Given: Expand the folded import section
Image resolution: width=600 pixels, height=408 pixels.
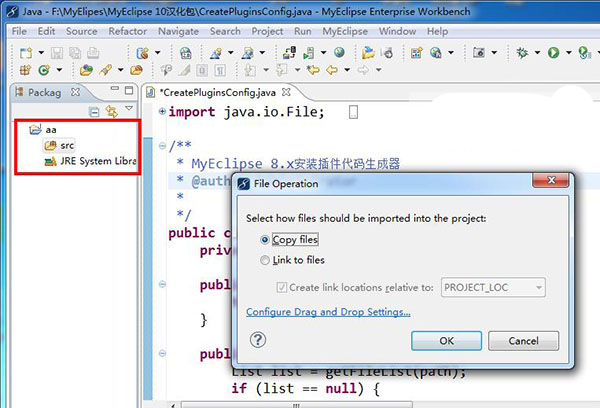Looking at the screenshot, I should coord(162,111).
